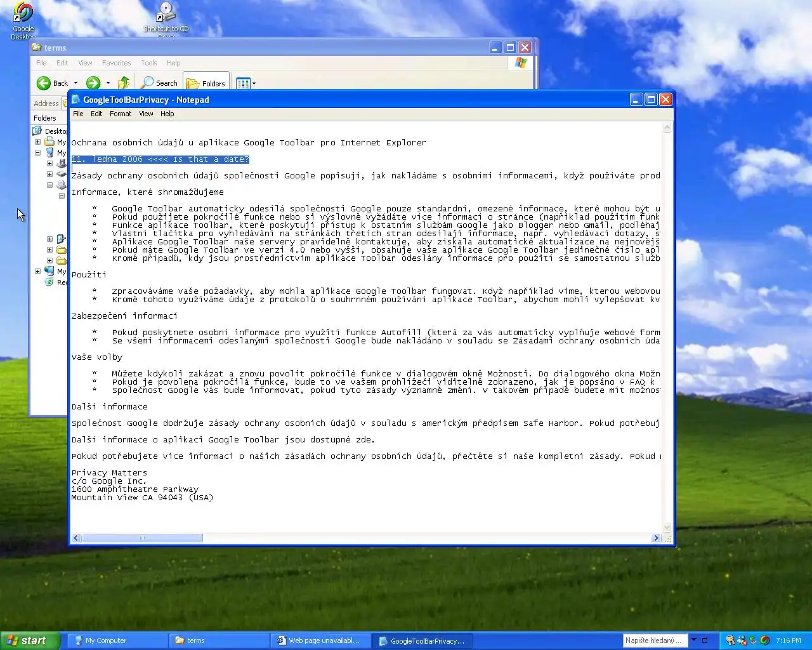This screenshot has width=812, height=650.
Task: Select Desktop in the Folders tree
Action: pos(55,131)
